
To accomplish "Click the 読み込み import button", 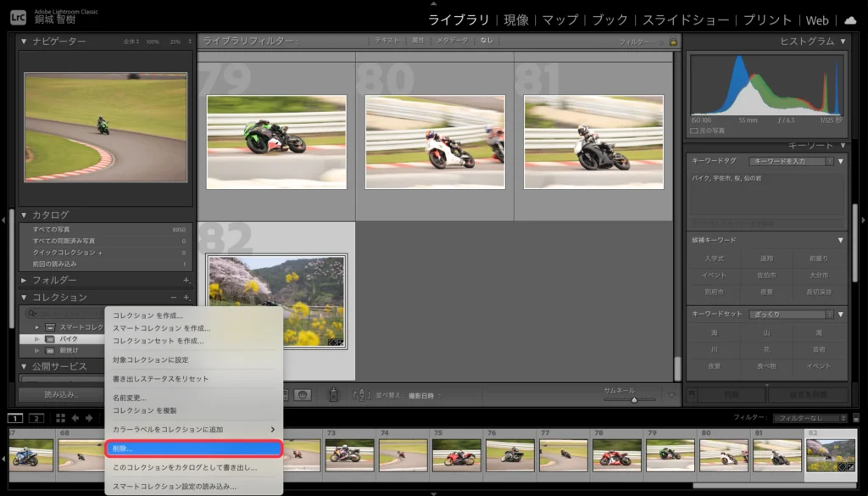I will click(61, 394).
